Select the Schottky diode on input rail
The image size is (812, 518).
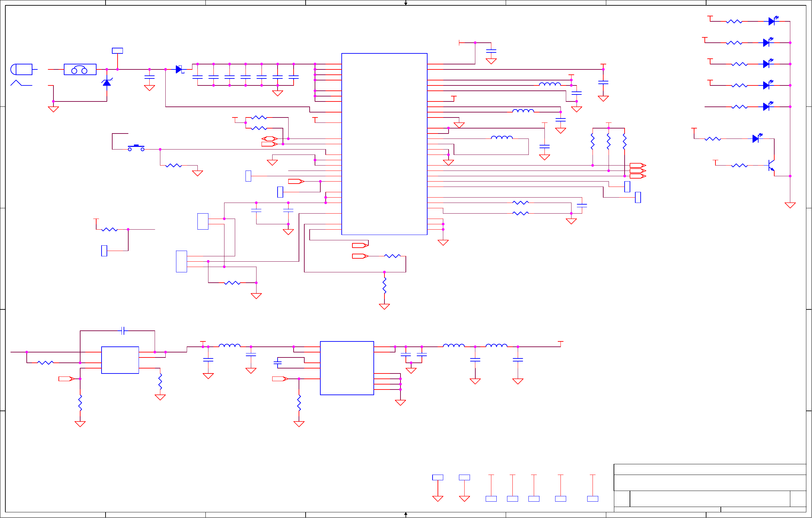click(180, 69)
